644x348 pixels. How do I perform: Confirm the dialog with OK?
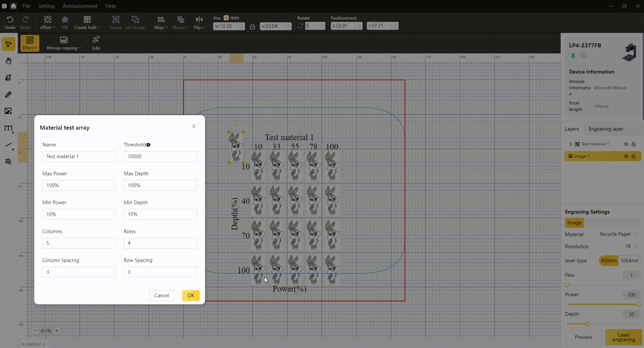191,296
